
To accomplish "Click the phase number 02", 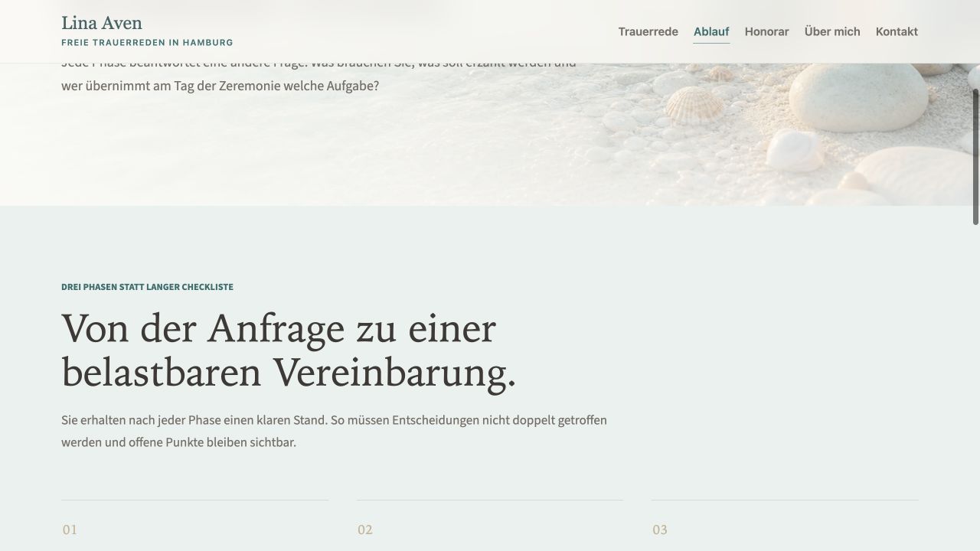I will tap(365, 530).
